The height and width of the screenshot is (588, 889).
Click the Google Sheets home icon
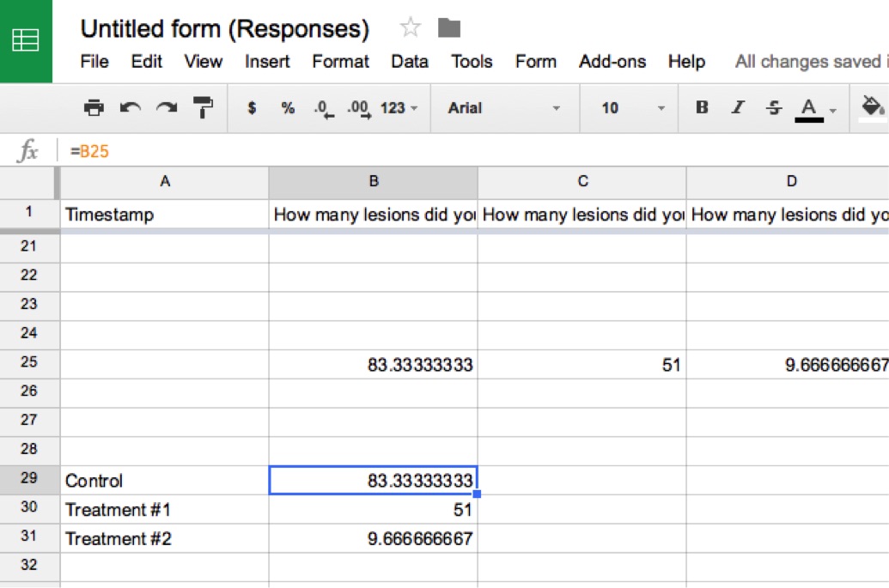click(x=26, y=40)
